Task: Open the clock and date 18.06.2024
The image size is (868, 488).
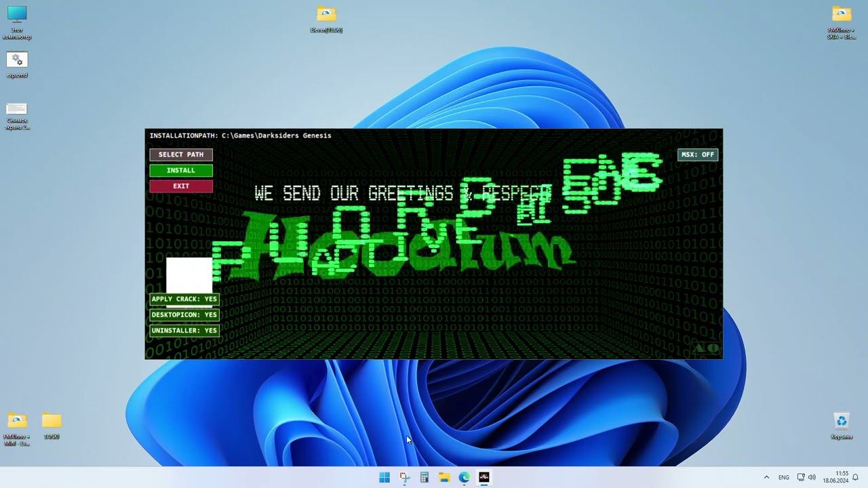Action: pos(835,477)
